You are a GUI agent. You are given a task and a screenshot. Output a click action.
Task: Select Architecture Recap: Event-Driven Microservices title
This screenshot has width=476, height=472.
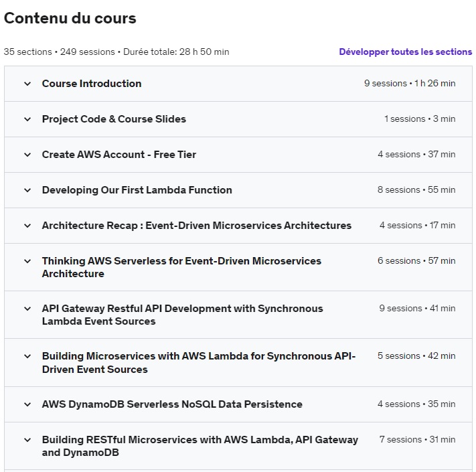pos(197,226)
